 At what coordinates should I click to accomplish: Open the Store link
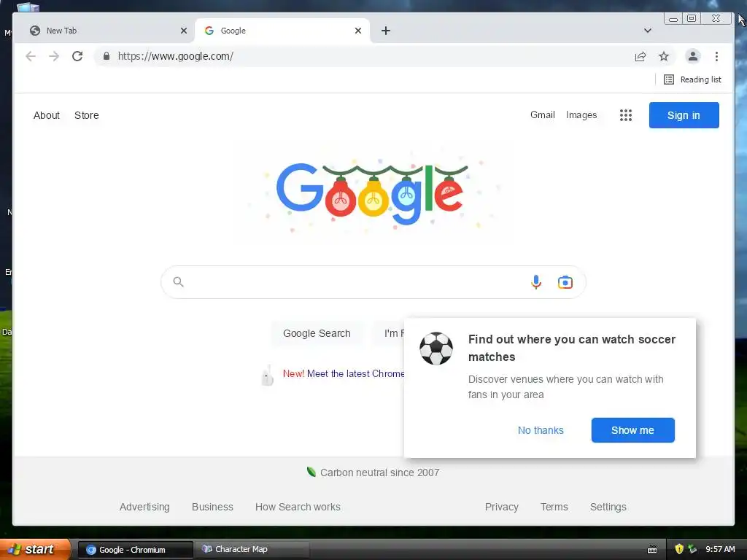pyautogui.click(x=86, y=115)
